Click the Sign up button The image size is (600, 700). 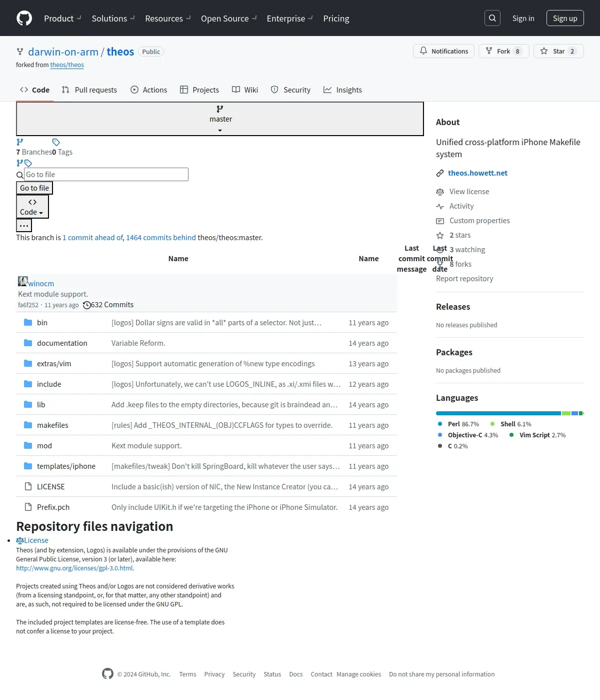click(x=565, y=18)
